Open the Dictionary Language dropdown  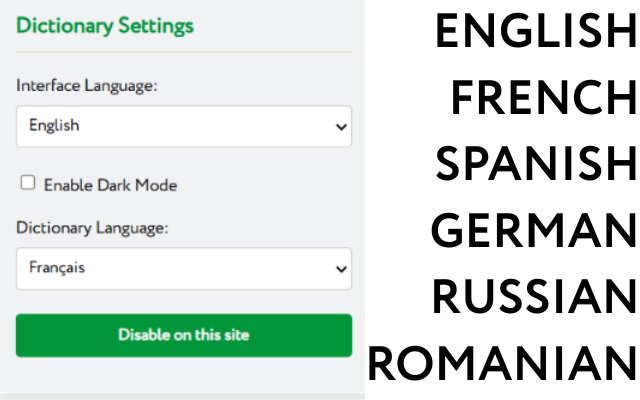[x=184, y=268]
